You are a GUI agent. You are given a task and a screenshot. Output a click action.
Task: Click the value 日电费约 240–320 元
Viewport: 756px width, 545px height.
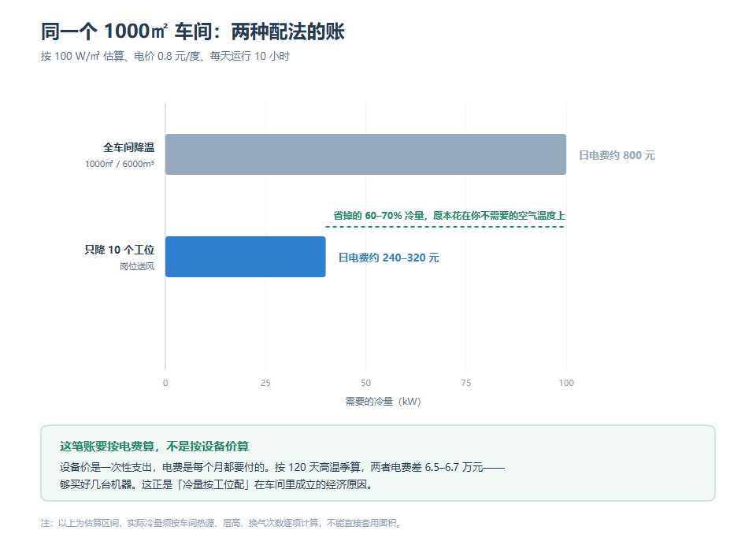pyautogui.click(x=388, y=258)
